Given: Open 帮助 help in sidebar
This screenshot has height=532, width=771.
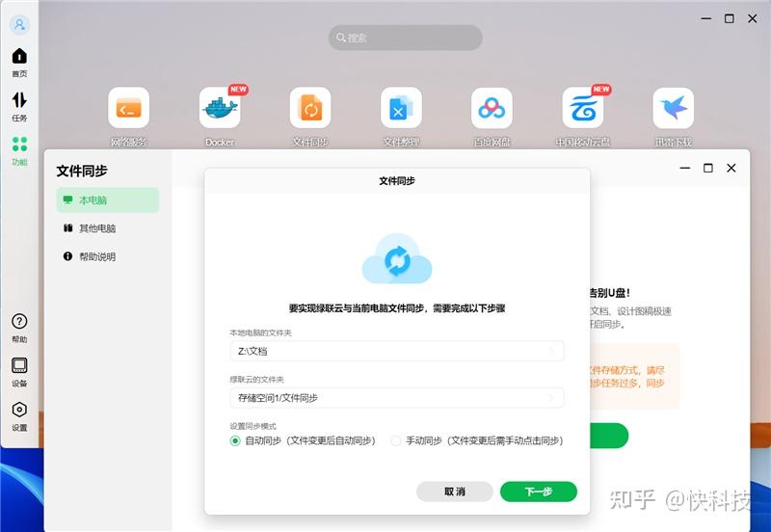Looking at the screenshot, I should [19, 328].
